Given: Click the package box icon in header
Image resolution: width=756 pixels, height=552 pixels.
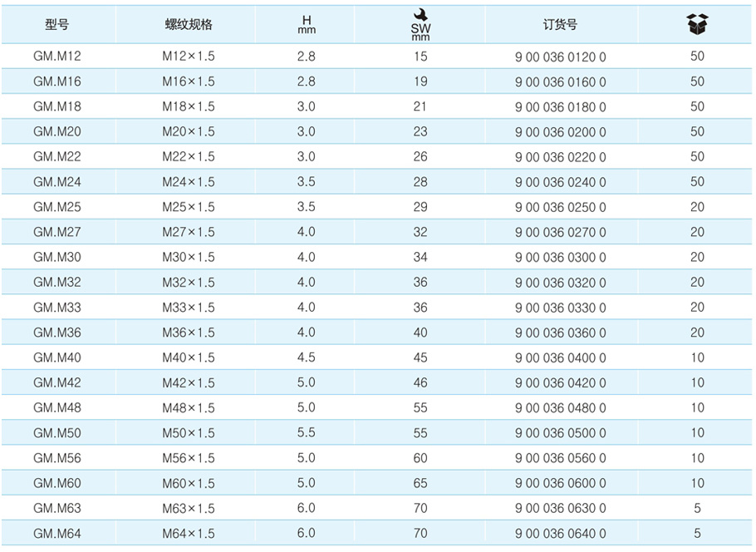Looking at the screenshot, I should (697, 24).
